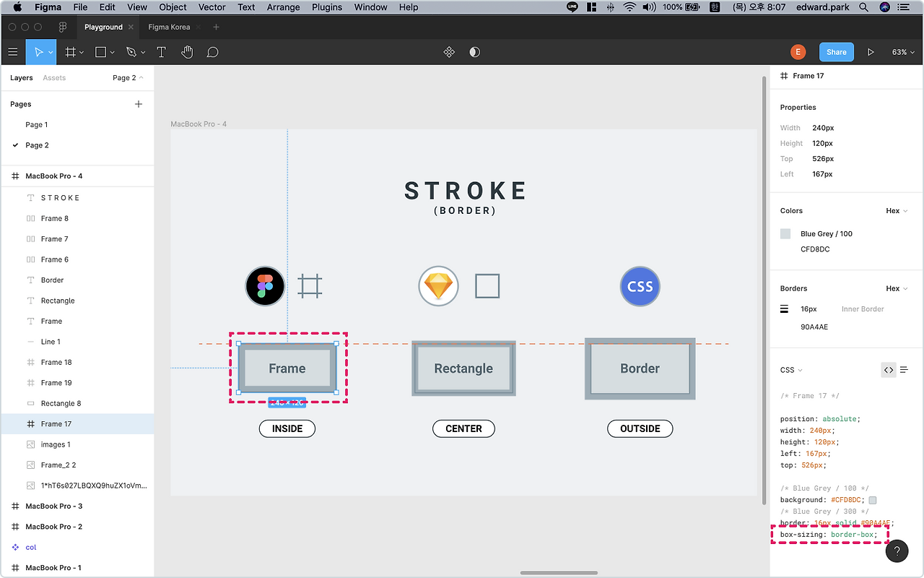Add a new page with the plus button
The image size is (924, 578).
(138, 103)
